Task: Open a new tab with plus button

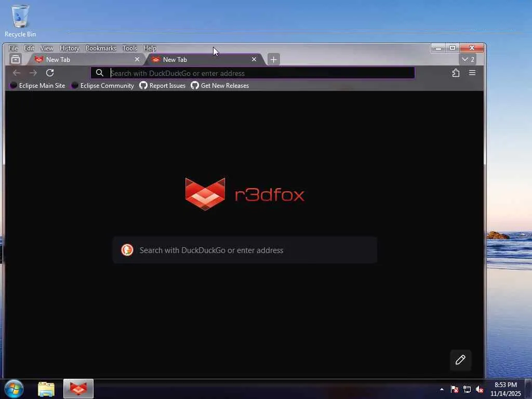Action: tap(273, 59)
